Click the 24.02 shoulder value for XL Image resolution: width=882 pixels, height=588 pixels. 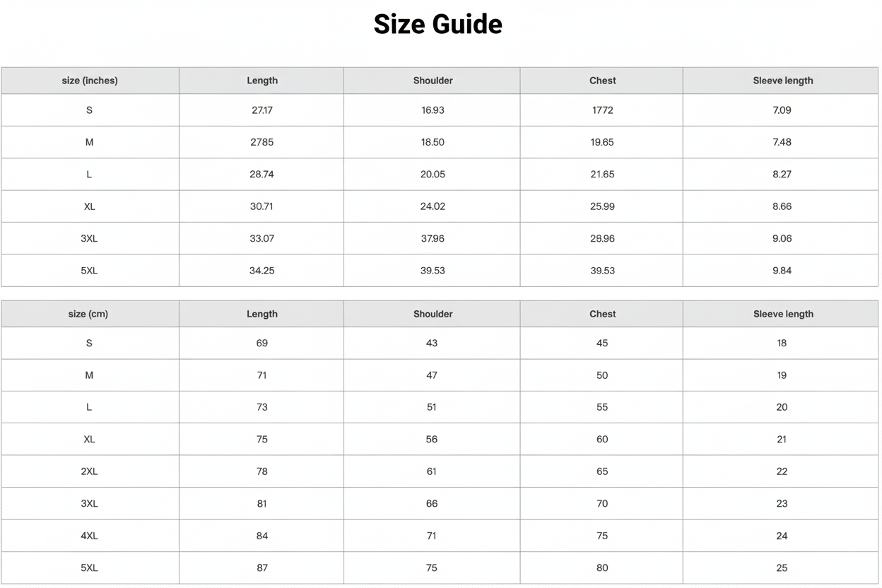(x=433, y=206)
